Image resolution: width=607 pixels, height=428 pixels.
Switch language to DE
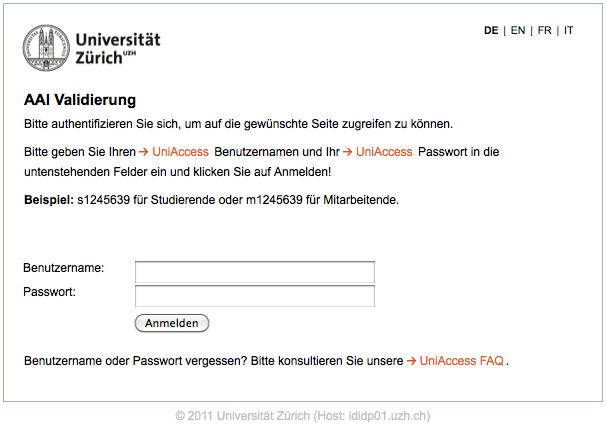(x=491, y=31)
